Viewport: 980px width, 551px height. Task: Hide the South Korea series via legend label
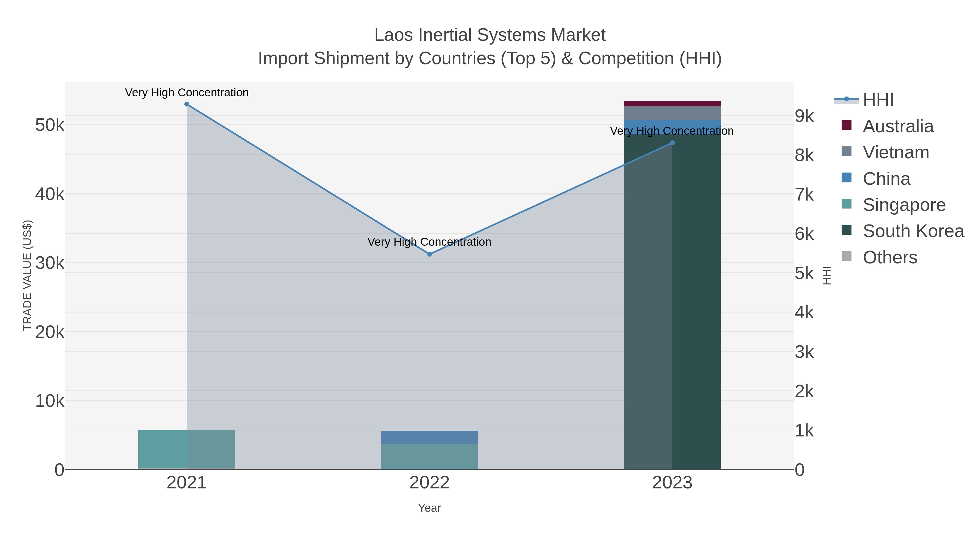pos(913,231)
